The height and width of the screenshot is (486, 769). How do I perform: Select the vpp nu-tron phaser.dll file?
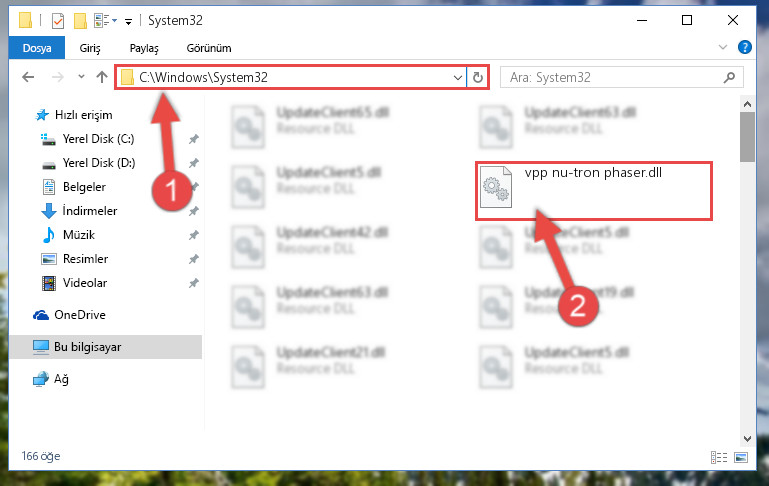coord(593,191)
